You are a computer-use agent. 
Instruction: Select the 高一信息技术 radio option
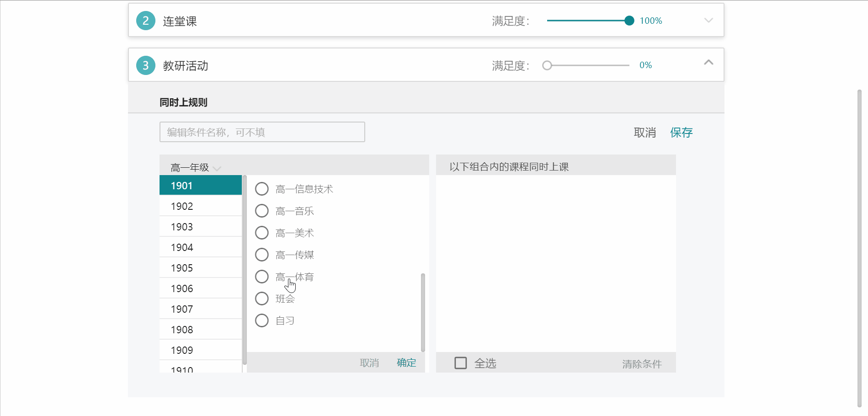coord(262,189)
